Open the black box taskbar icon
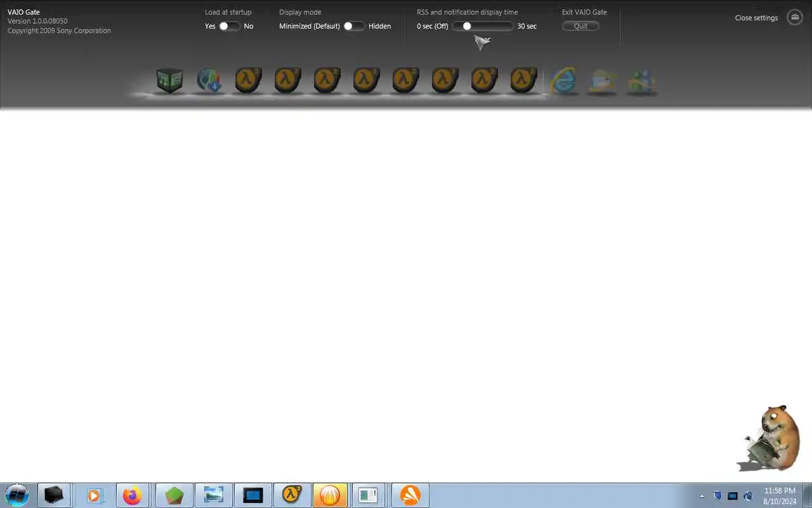 [54, 495]
